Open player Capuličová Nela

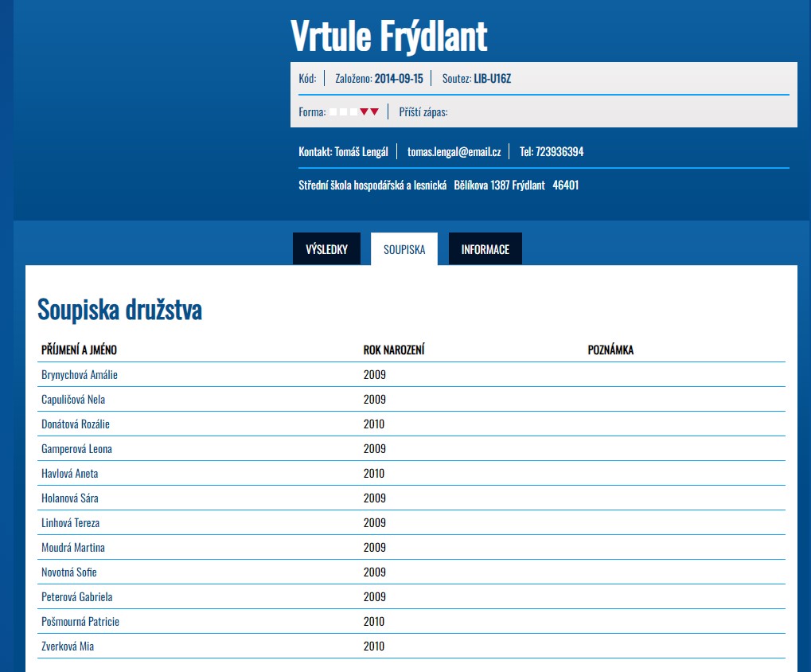73,400
